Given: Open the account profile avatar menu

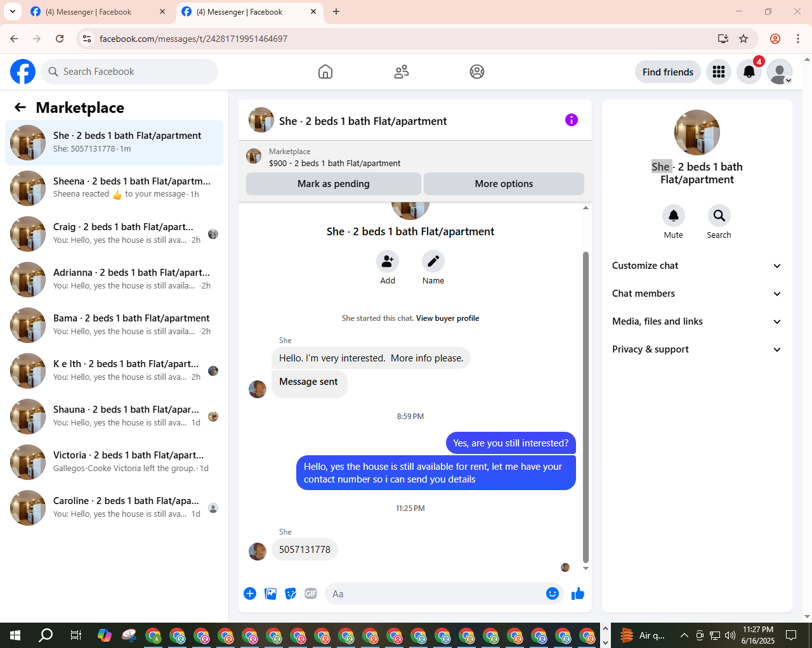Looking at the screenshot, I should click(780, 72).
